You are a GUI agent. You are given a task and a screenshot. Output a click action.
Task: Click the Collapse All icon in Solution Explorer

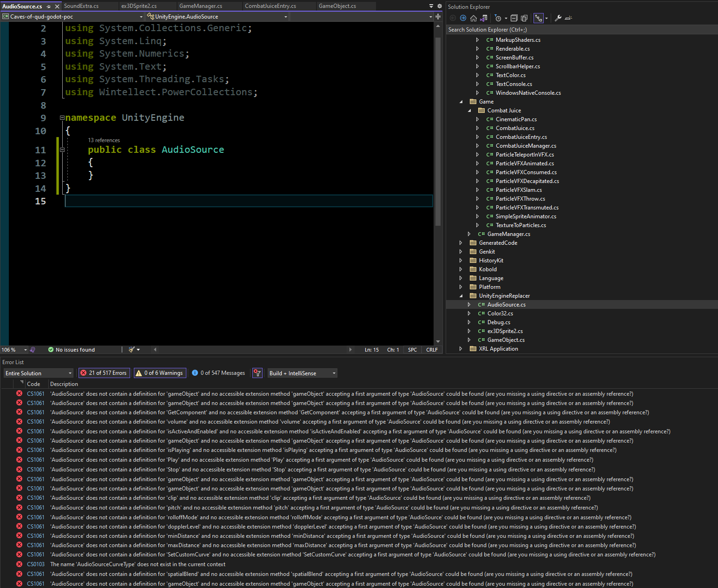click(x=514, y=18)
